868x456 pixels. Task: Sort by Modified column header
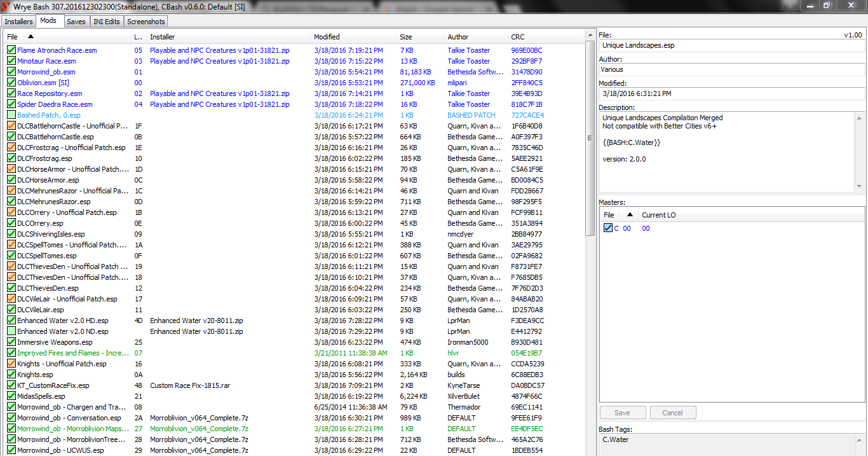353,37
